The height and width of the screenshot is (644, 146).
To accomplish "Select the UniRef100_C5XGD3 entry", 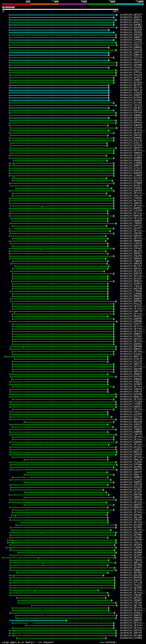I will (131, 67).
